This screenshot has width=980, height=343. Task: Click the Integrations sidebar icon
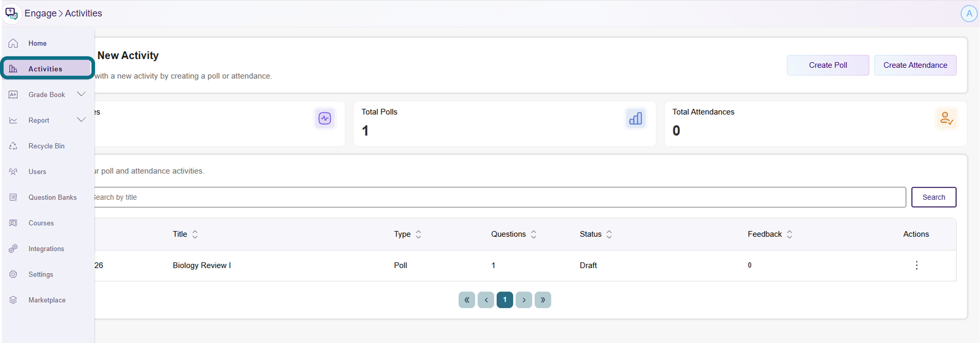(13, 249)
